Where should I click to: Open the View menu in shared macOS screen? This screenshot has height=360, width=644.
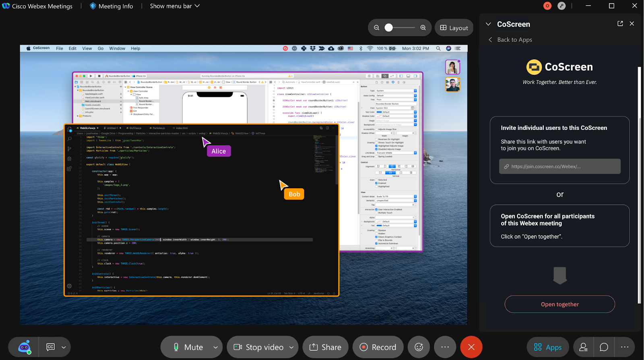pyautogui.click(x=87, y=48)
